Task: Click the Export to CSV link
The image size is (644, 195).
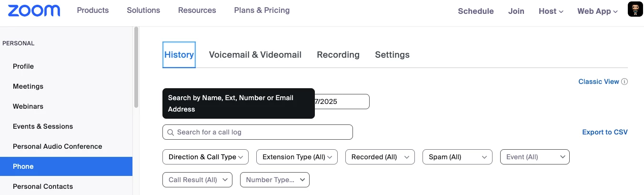Action: tap(605, 132)
